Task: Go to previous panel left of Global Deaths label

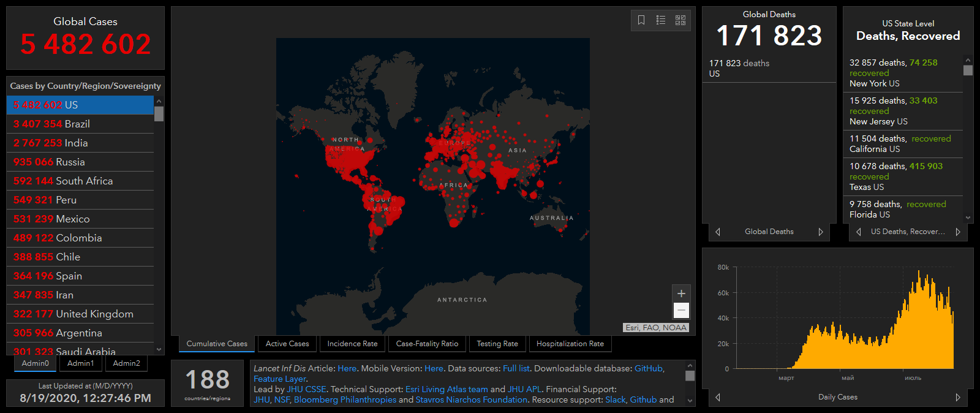Action: (718, 232)
